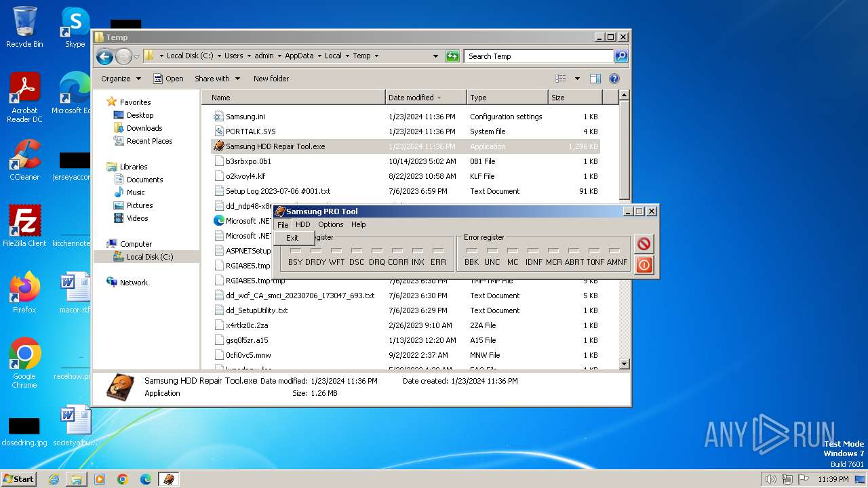Screen dimensions: 868x488
Task: Open the Help menu in Samsung PRO Tool
Action: pyautogui.click(x=359, y=224)
